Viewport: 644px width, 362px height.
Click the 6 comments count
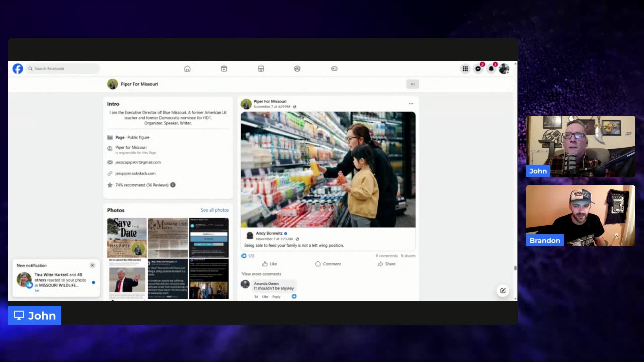tap(387, 256)
